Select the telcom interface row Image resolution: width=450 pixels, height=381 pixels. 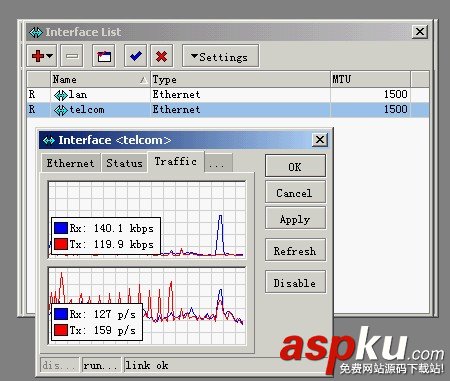(228, 110)
